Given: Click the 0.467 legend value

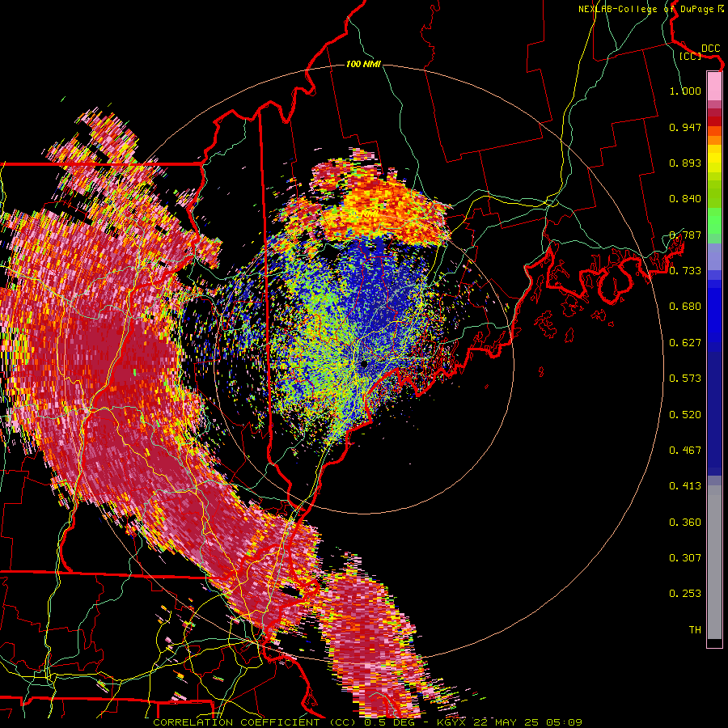Looking at the screenshot, I should click(x=685, y=451).
